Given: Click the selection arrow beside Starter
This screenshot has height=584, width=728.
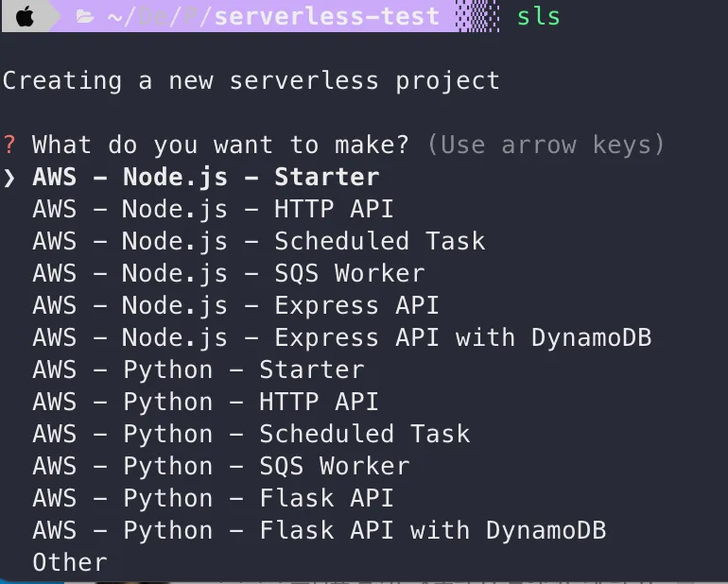Looking at the screenshot, I should click(9, 178).
